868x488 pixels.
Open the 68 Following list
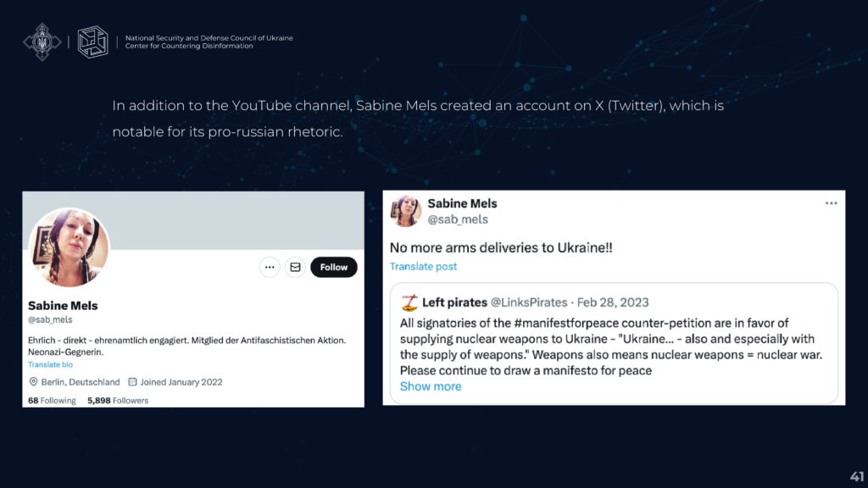pos(52,401)
